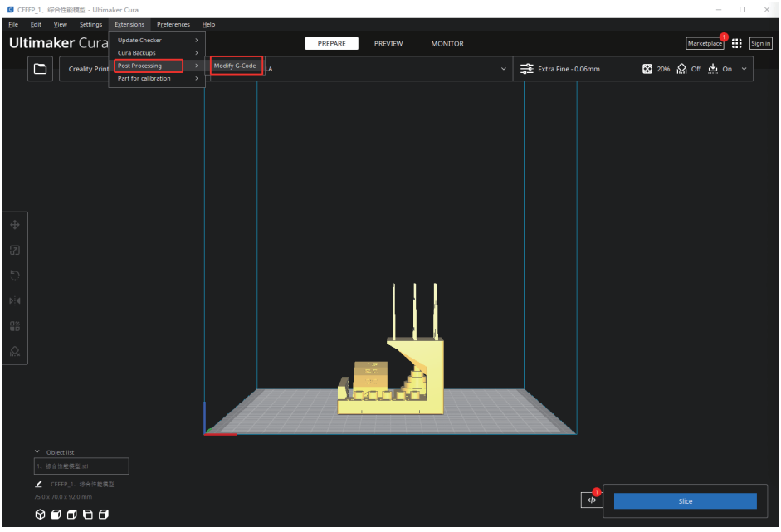Image resolution: width=781 pixels, height=532 pixels.
Task: Expand the print settings panel chevron
Action: click(x=744, y=69)
